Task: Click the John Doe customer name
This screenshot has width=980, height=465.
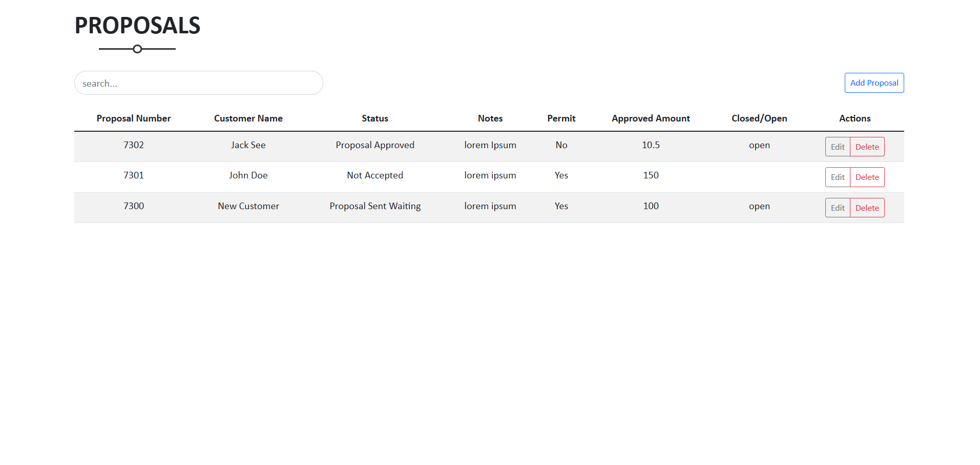Action: 248,175
